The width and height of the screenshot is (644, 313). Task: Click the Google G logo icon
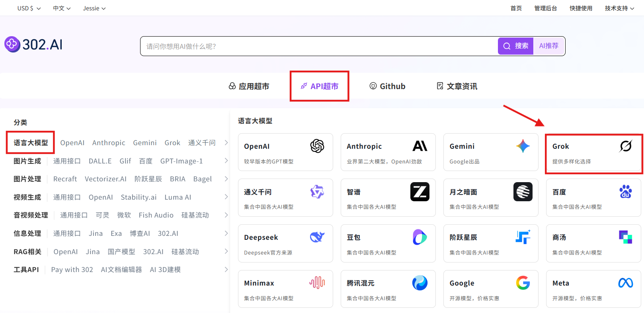[x=523, y=283]
